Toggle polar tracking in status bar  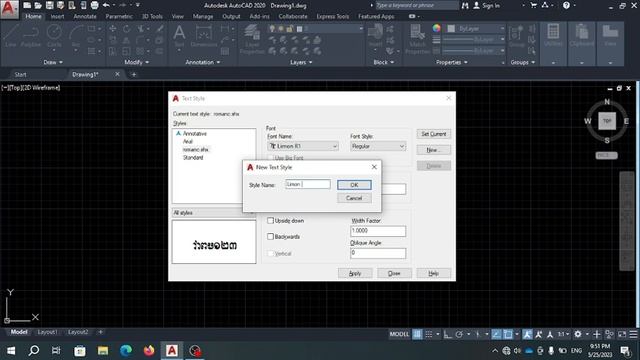459,334
